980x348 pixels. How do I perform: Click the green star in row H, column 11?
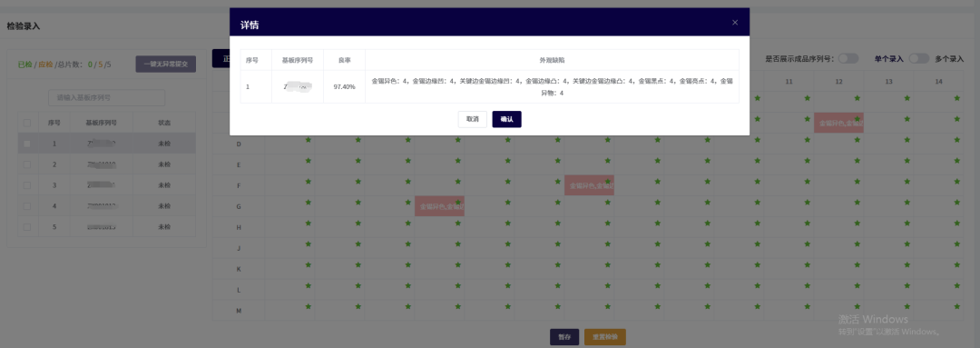click(x=807, y=223)
